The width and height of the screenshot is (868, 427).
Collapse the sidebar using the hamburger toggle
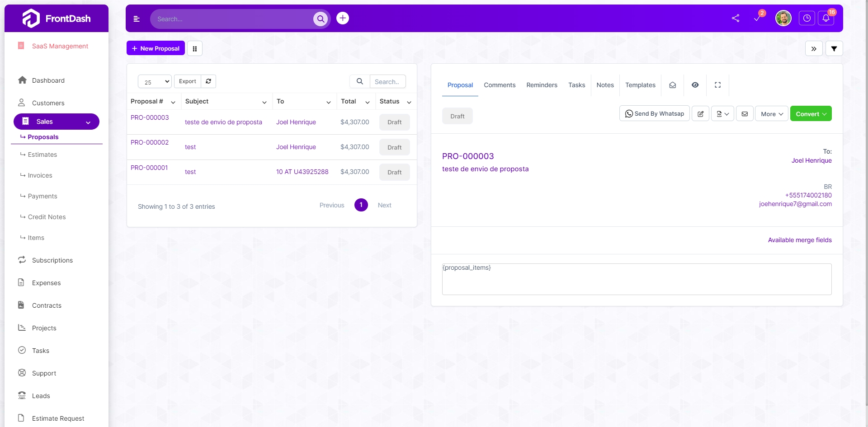click(x=137, y=19)
